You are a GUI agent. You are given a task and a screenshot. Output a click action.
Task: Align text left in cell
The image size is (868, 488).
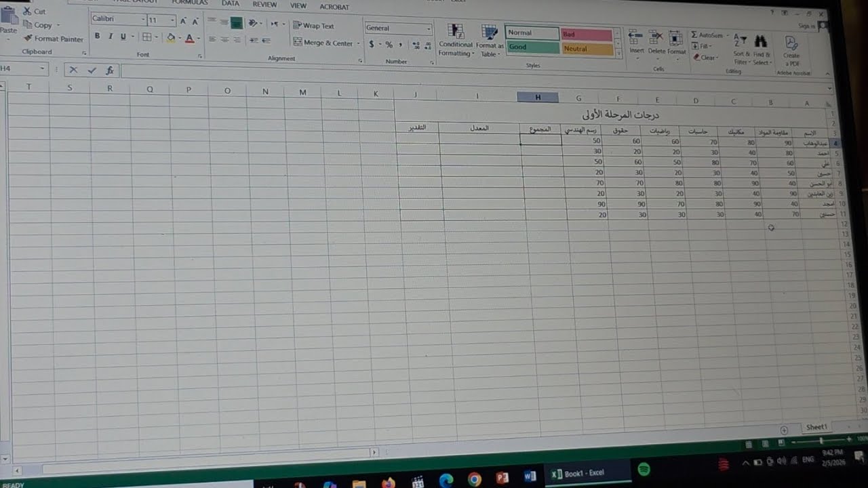coord(212,40)
